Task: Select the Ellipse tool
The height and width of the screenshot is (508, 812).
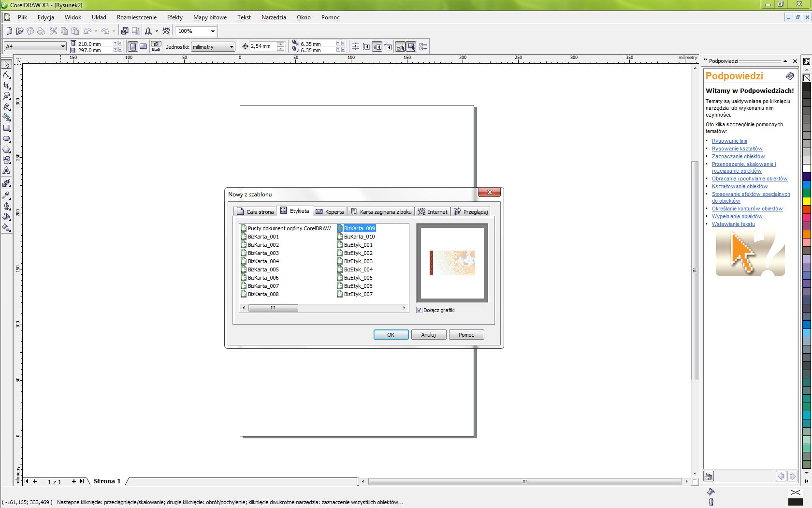Action: [x=7, y=139]
